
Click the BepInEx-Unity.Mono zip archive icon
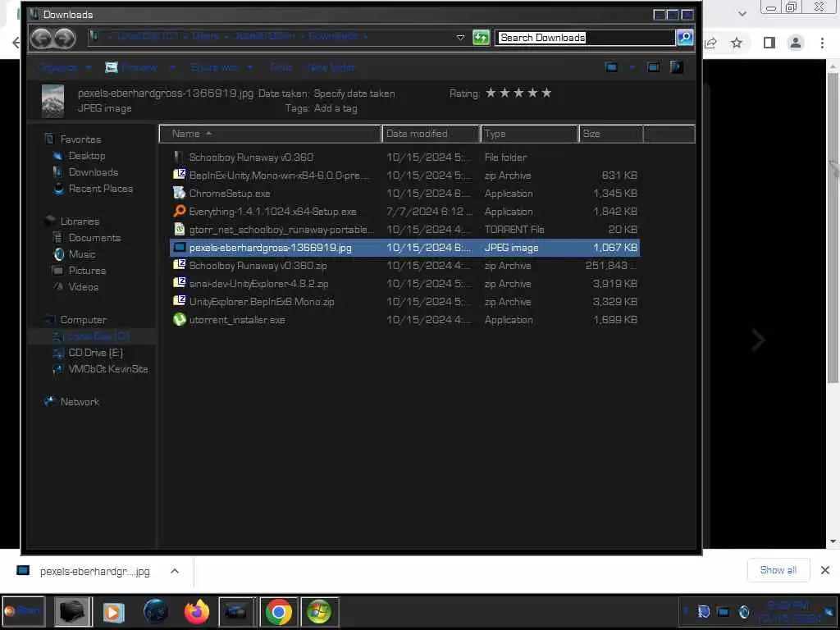[x=180, y=175]
